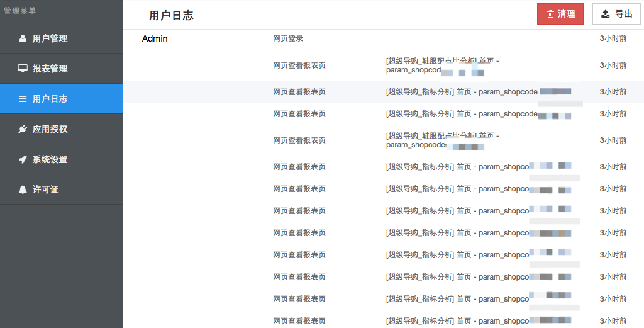The width and height of the screenshot is (644, 328).
Task: Open 系统设置 from the sidebar
Action: click(50, 159)
